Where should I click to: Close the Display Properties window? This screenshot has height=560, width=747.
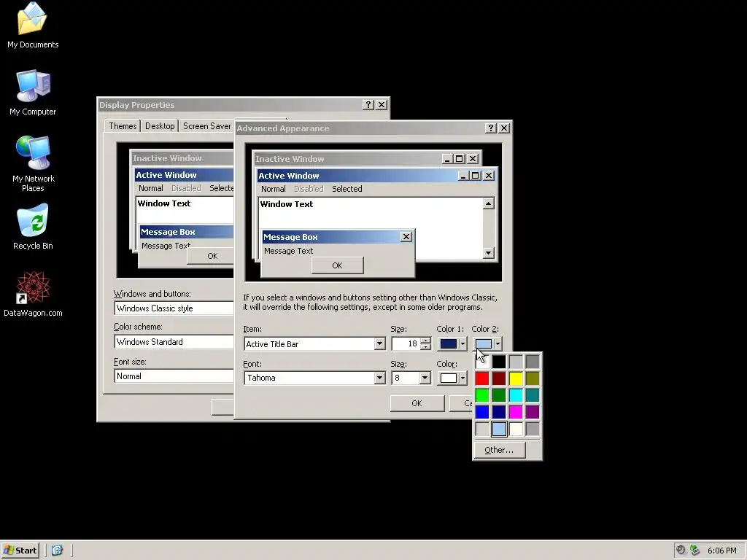(382, 105)
